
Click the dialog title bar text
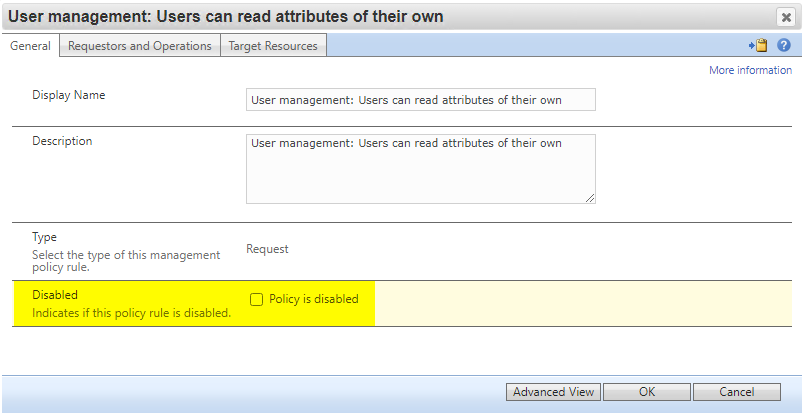226,17
